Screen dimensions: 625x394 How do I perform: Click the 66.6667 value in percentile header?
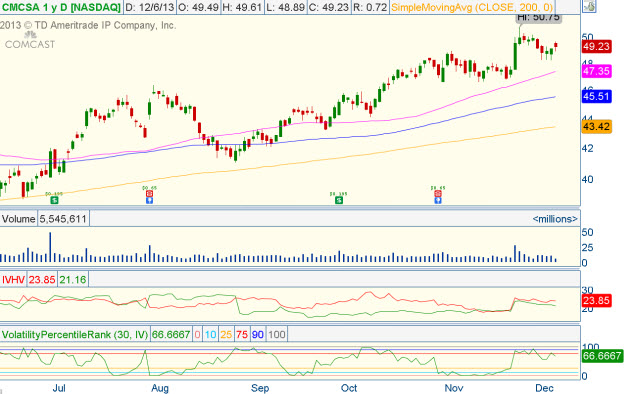click(171, 334)
